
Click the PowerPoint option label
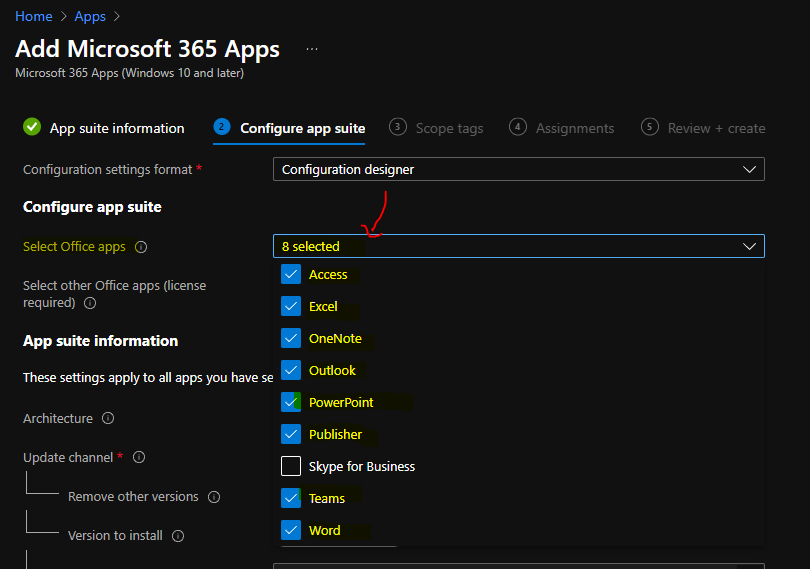[x=341, y=403]
